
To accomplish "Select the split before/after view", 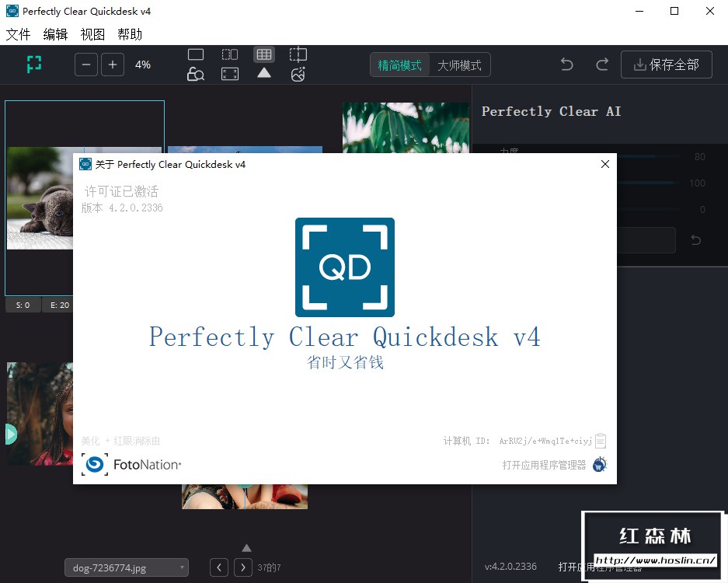I will coord(298,54).
